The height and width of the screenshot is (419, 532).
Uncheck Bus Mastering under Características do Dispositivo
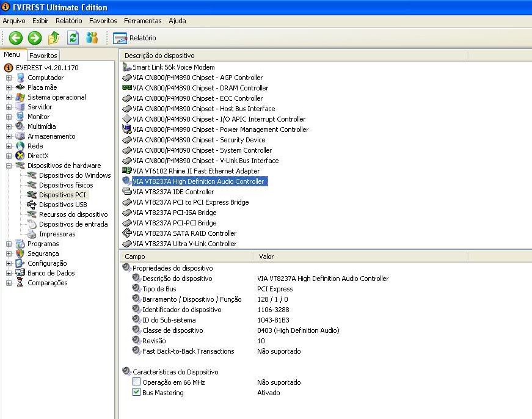[137, 393]
